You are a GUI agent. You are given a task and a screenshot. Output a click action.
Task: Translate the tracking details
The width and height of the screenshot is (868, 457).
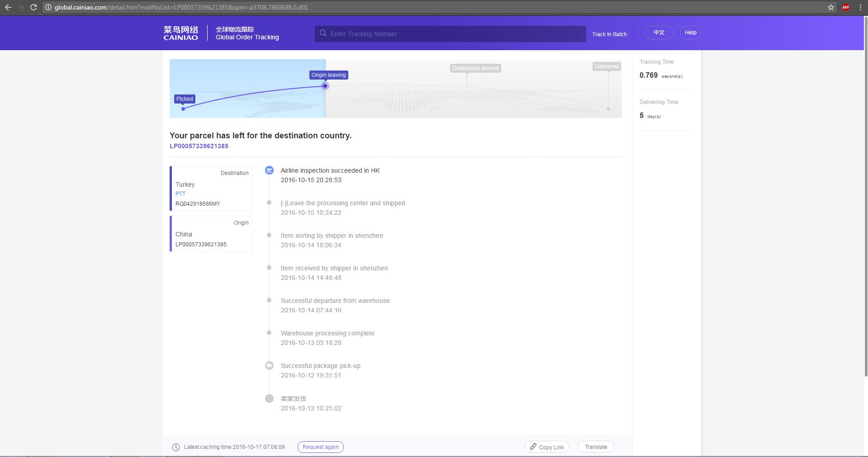click(x=596, y=447)
